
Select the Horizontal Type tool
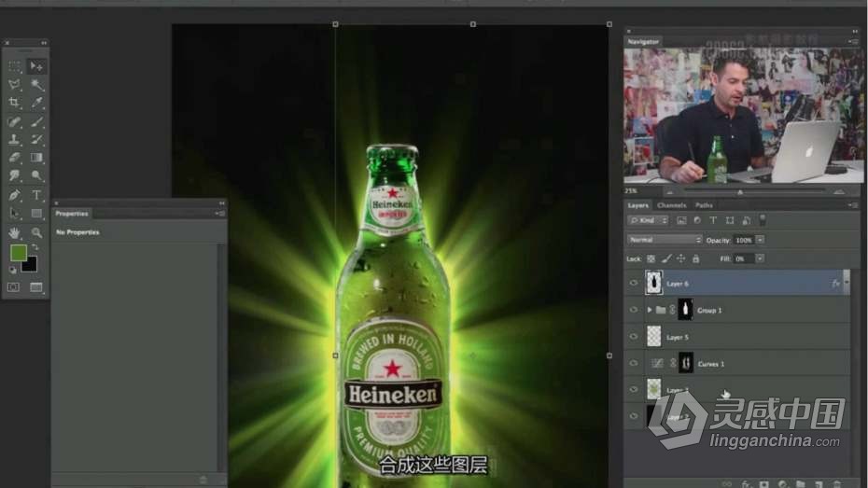(x=36, y=195)
